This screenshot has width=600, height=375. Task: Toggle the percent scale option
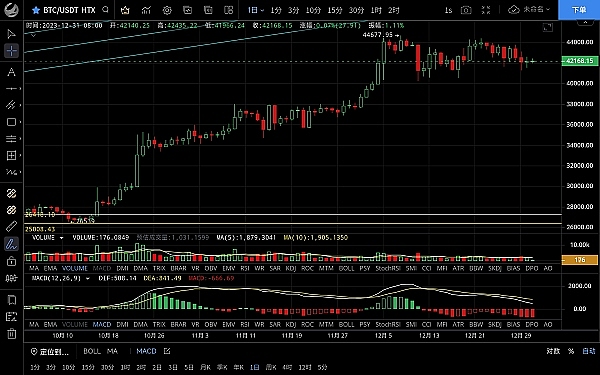coord(571,351)
